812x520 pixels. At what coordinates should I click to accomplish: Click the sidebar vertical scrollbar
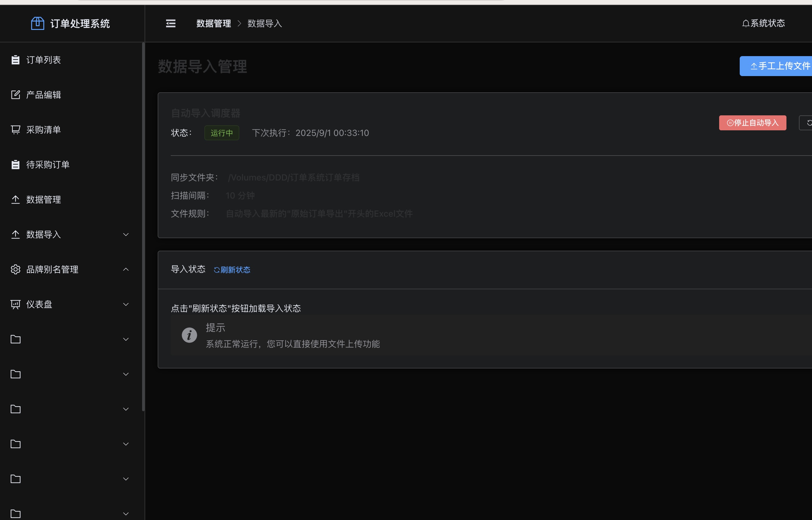click(x=143, y=226)
